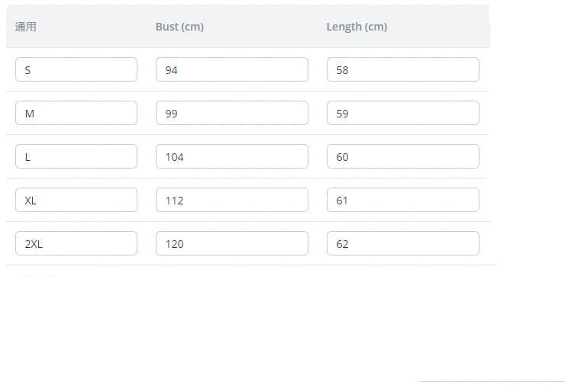565x392 pixels.
Task: Click the thin horizontal line at bottom right
Action: coord(492,381)
